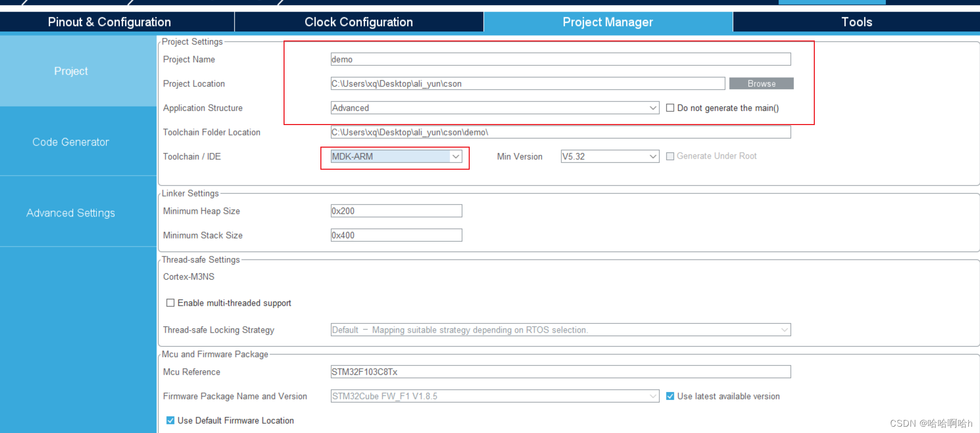The image size is (980, 433).
Task: Expand the Application Structure dropdown
Action: pos(652,108)
